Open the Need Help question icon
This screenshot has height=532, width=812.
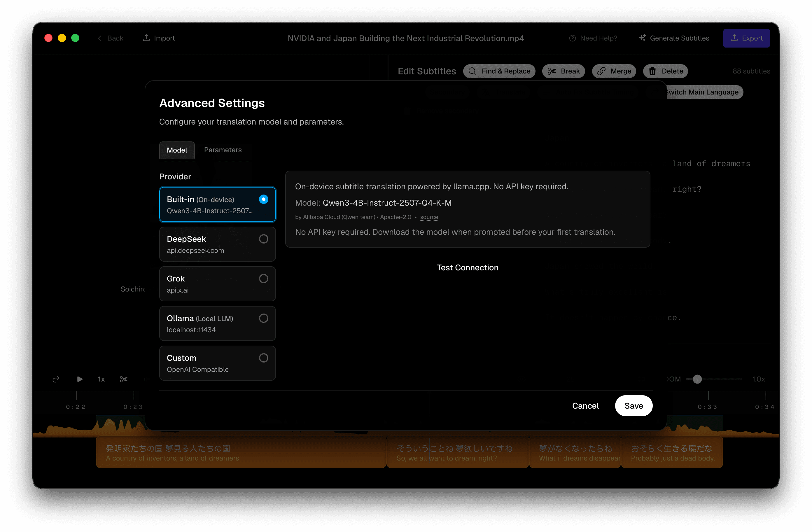pyautogui.click(x=573, y=38)
